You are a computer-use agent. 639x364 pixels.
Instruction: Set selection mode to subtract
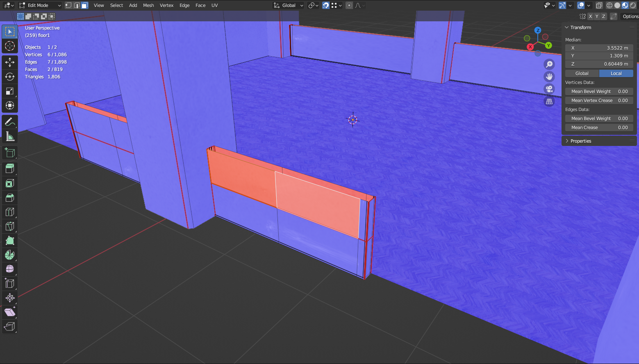pos(36,16)
